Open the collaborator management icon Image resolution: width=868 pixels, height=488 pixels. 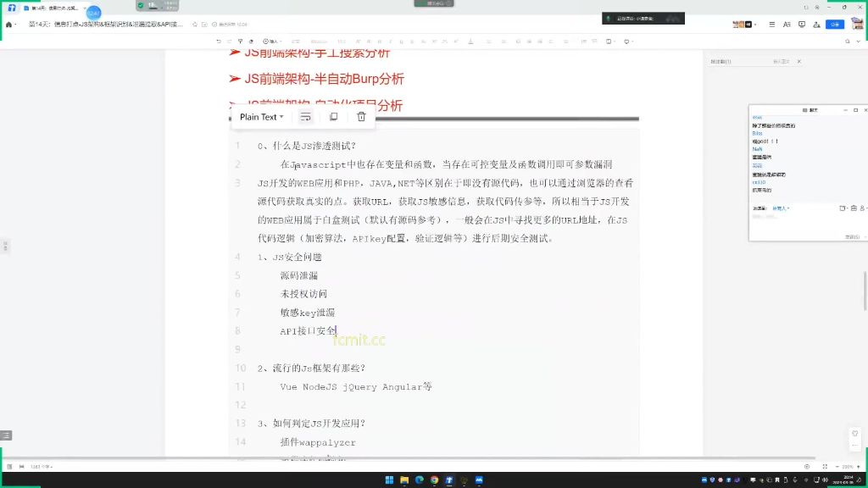click(x=816, y=25)
